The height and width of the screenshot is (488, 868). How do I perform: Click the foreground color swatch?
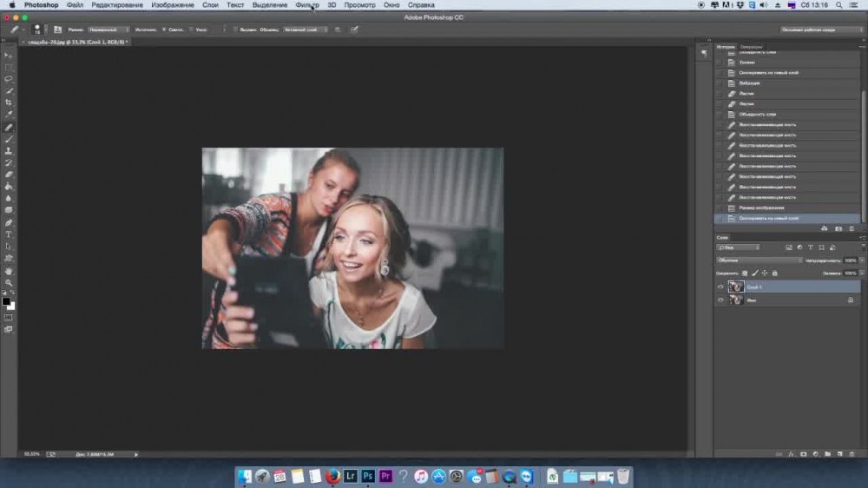pos(7,301)
